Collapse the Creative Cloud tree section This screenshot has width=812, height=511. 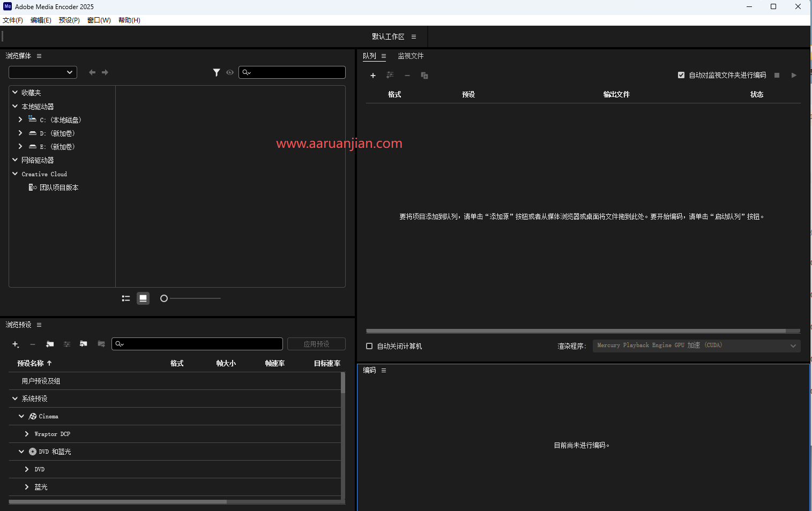pyautogui.click(x=14, y=174)
